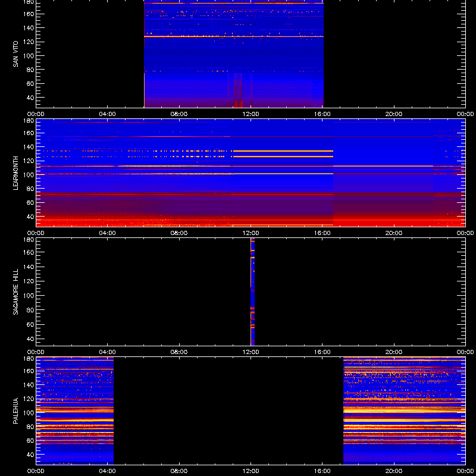Click the 80 label on Palehua axis

[30, 427]
